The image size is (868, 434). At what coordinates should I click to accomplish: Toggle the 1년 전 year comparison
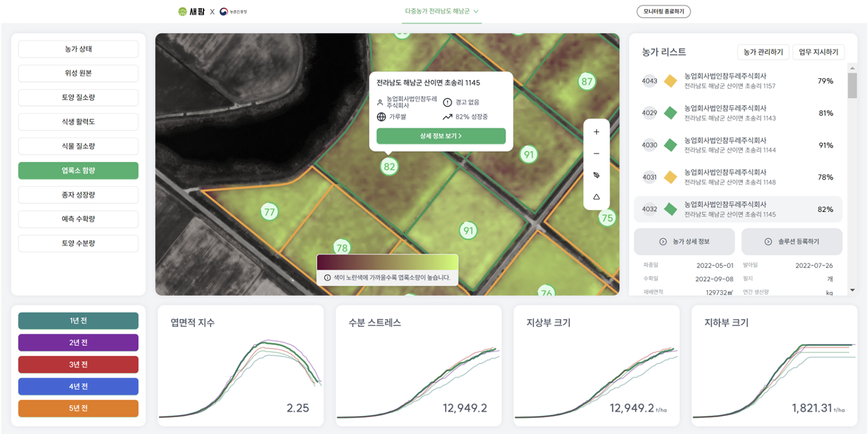click(78, 321)
